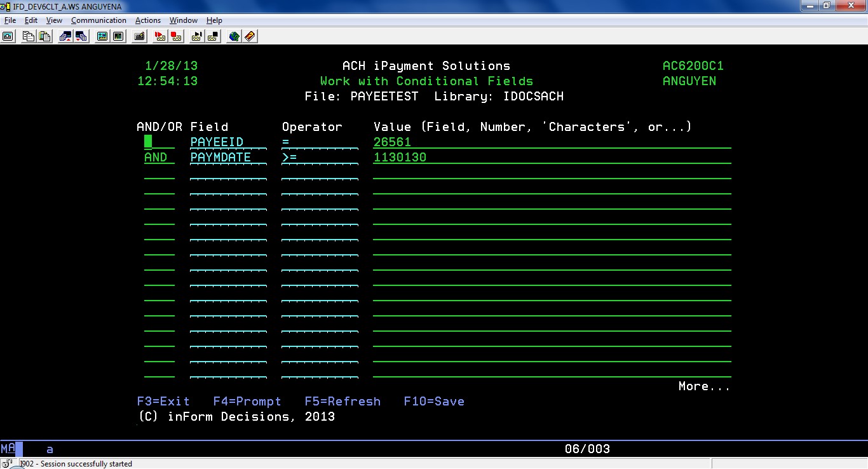Image resolution: width=868 pixels, height=469 pixels.
Task: Click the More... indicator text
Action: click(x=704, y=386)
